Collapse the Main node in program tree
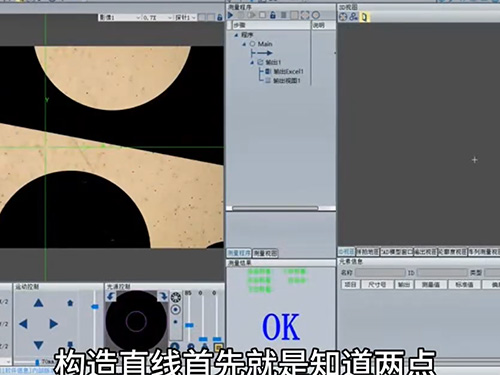500x375 pixels. [244, 44]
